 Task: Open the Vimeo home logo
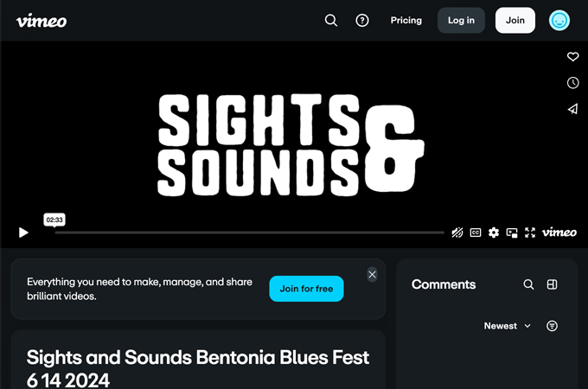42,21
